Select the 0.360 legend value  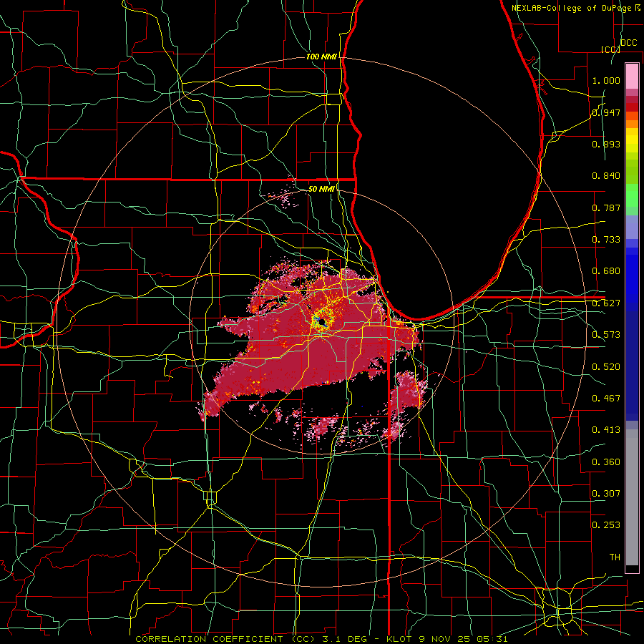[606, 462]
